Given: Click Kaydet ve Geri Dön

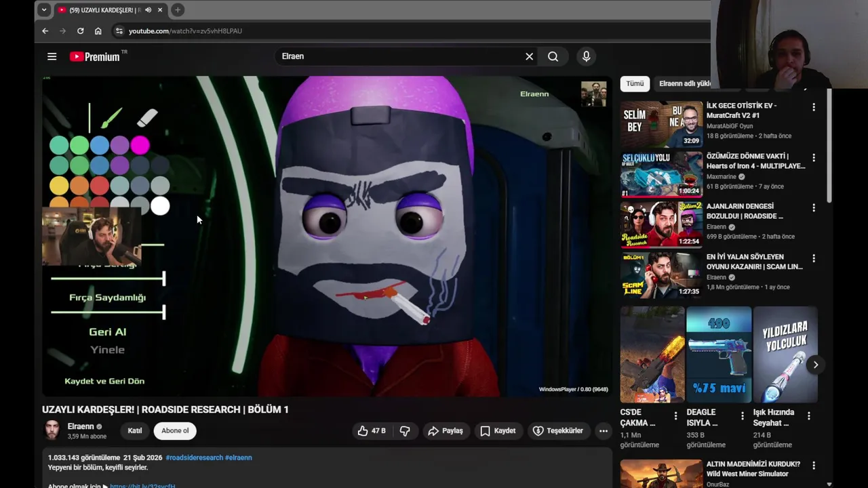Looking at the screenshot, I should [x=104, y=381].
